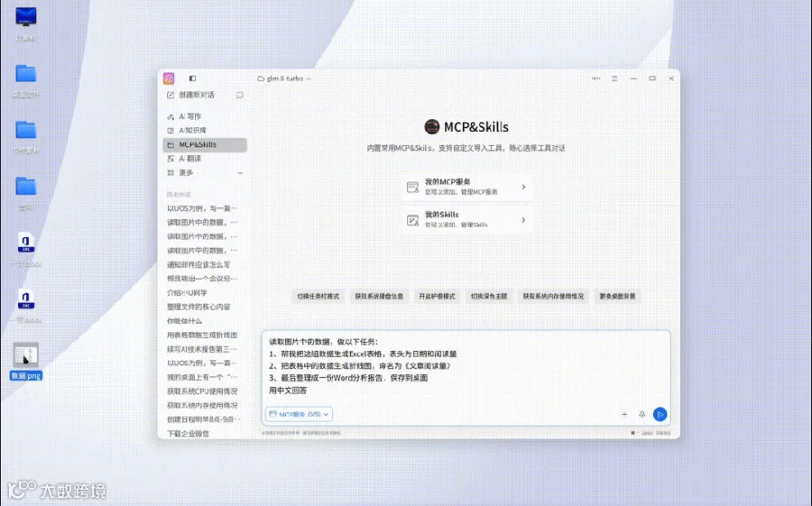The image size is (812, 506).
Task: Click the book icon next to AI 知识库
Action: [x=171, y=131]
